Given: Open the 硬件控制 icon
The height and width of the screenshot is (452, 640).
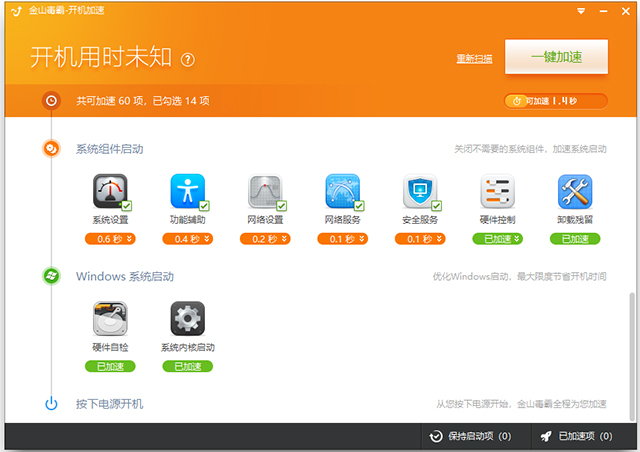Looking at the screenshot, I should 497,191.
